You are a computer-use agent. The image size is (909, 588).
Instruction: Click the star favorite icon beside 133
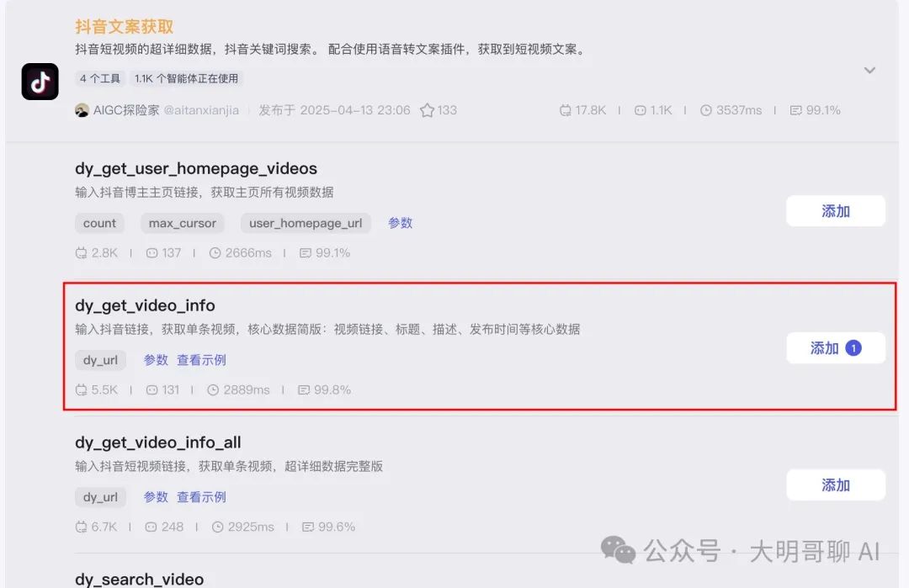click(x=428, y=110)
